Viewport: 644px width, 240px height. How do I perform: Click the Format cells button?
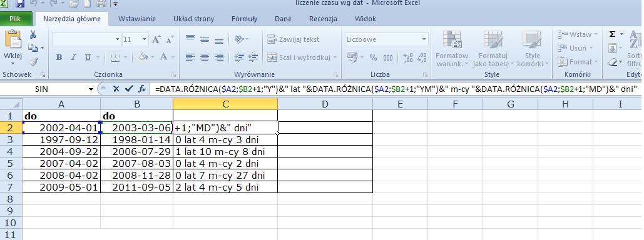click(x=578, y=62)
